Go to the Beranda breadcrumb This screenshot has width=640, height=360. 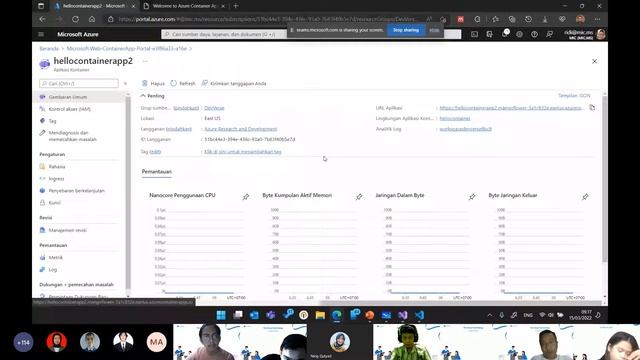[49, 49]
